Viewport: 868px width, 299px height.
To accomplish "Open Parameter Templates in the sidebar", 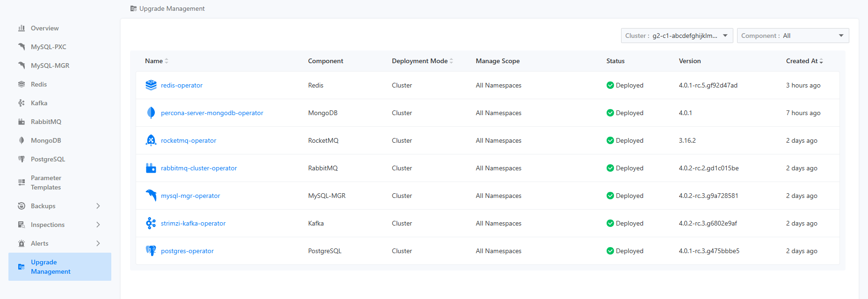I will (x=46, y=182).
